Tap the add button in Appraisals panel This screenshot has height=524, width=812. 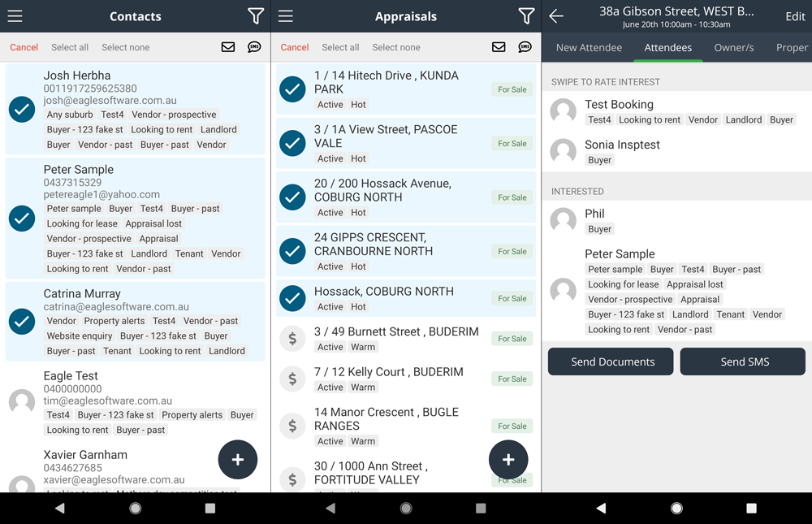click(508, 460)
